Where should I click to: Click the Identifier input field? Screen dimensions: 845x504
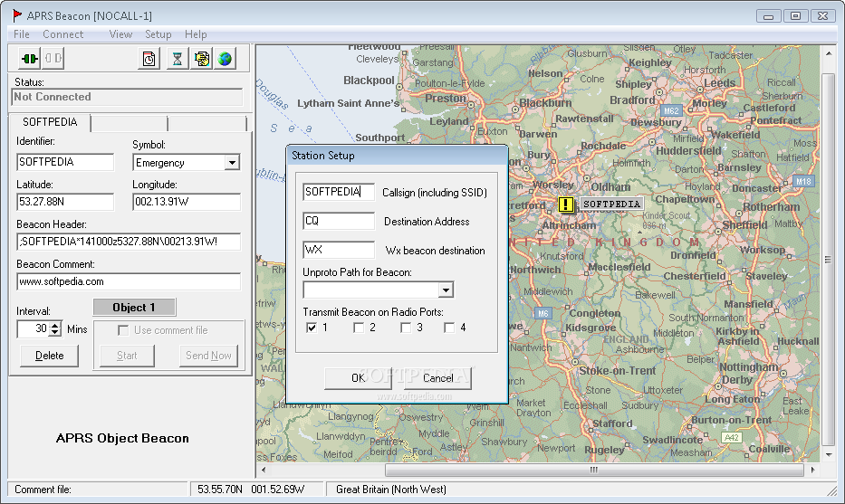pyautogui.click(x=65, y=162)
